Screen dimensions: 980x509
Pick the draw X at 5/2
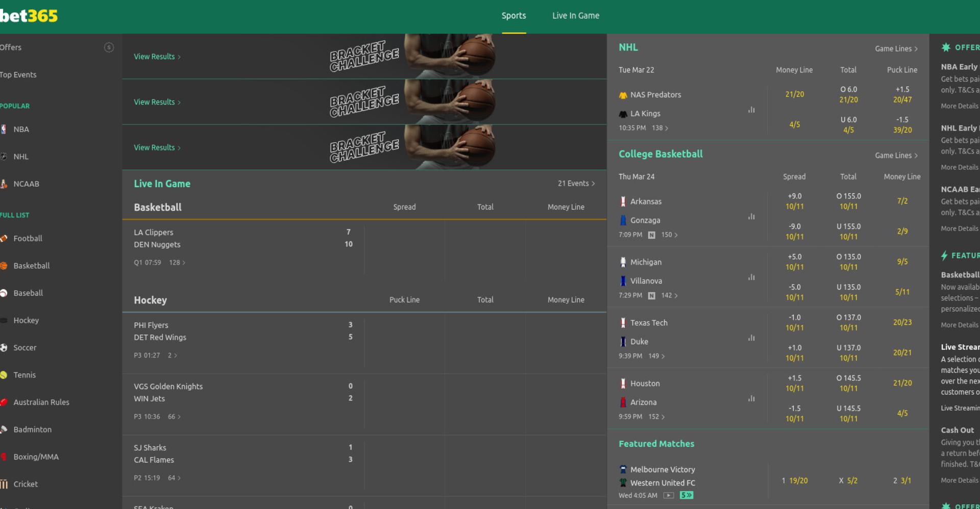click(x=848, y=480)
